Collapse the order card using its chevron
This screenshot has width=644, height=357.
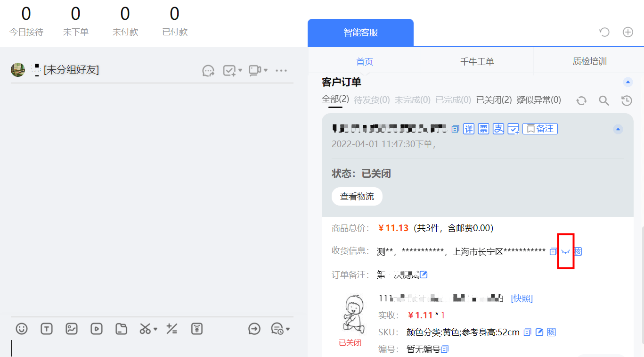pos(618,129)
